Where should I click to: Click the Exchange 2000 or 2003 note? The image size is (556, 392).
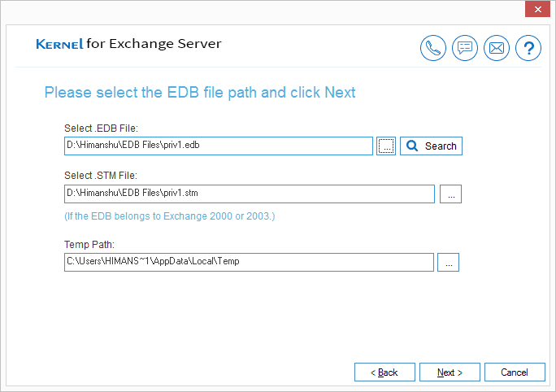click(170, 216)
